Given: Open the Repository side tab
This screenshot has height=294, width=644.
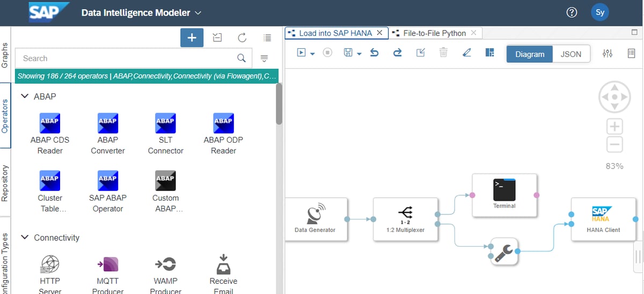Looking at the screenshot, I should tap(5, 183).
